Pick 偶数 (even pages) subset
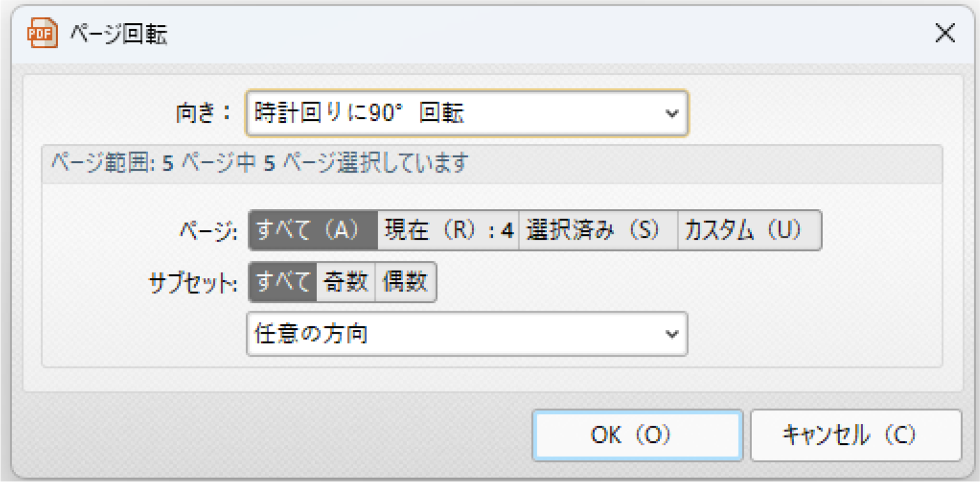This screenshot has width=980, height=482. tap(405, 282)
